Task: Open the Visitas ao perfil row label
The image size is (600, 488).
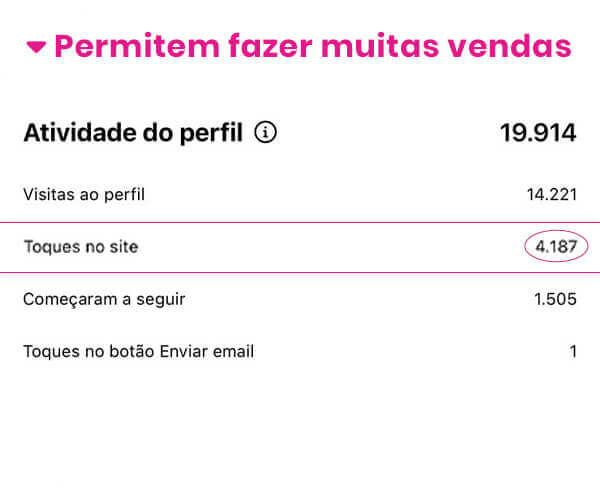Action: point(84,194)
